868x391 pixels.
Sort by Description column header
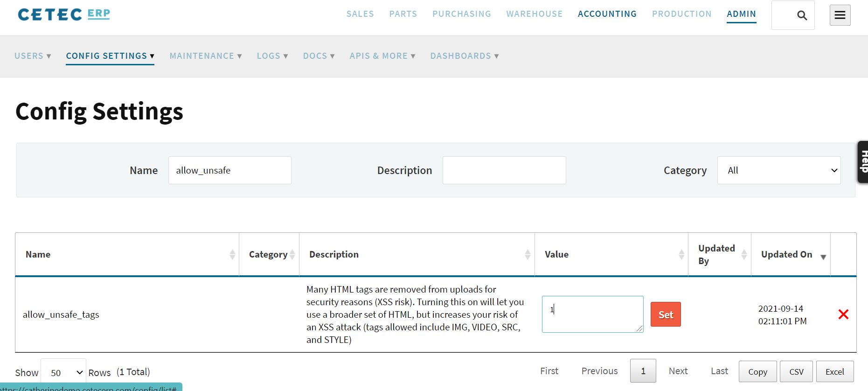pos(417,254)
